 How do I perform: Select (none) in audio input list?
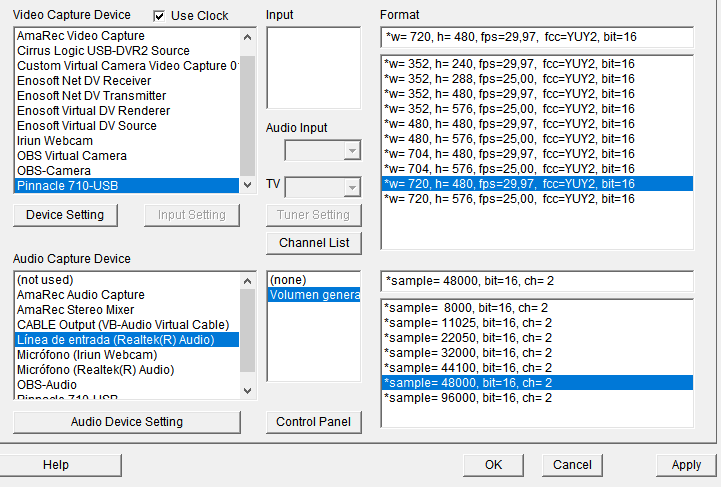pyautogui.click(x=290, y=280)
